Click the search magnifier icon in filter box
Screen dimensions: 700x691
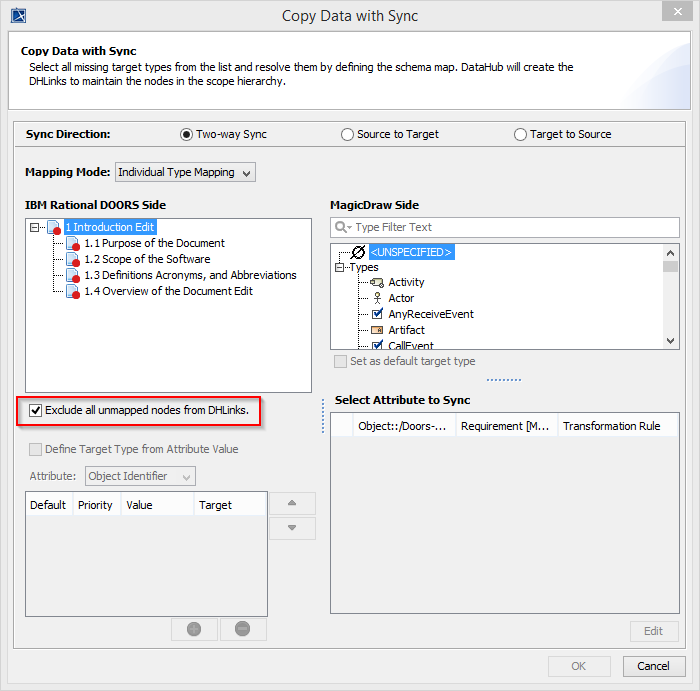[343, 227]
